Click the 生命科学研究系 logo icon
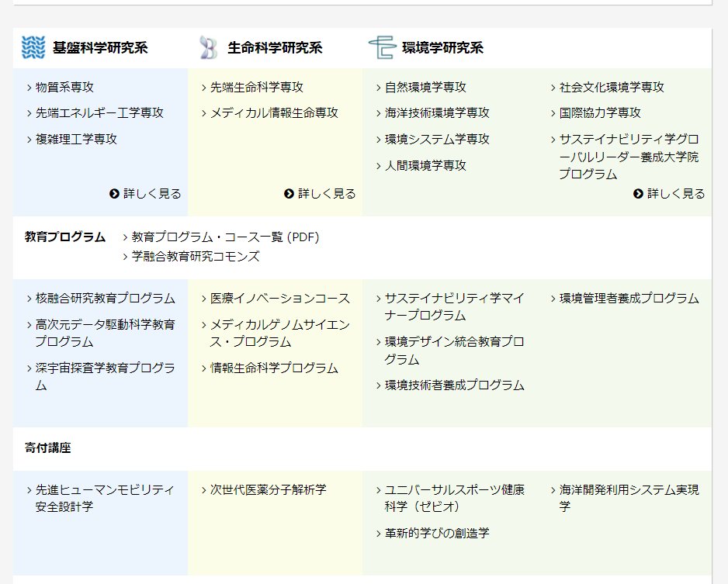This screenshot has width=728, height=584. pos(209,47)
